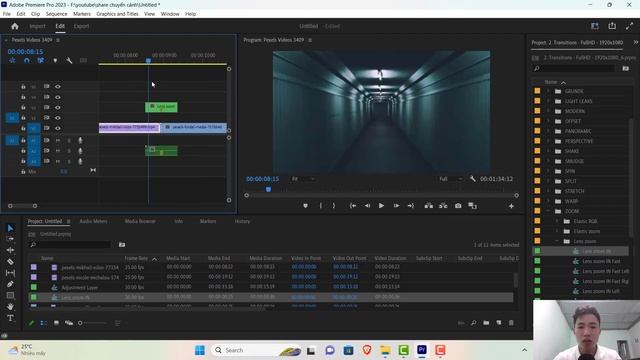Open the button editor plus icon

click(x=511, y=206)
